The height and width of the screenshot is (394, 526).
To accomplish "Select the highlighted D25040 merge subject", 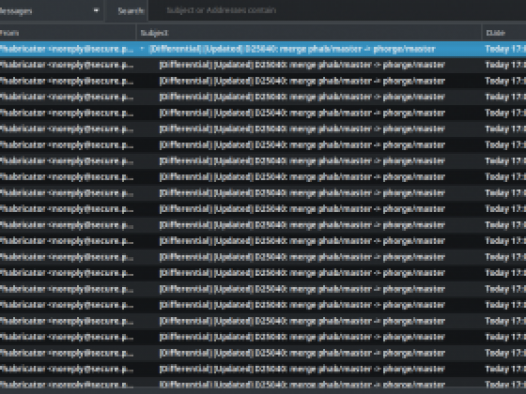I will (293, 49).
